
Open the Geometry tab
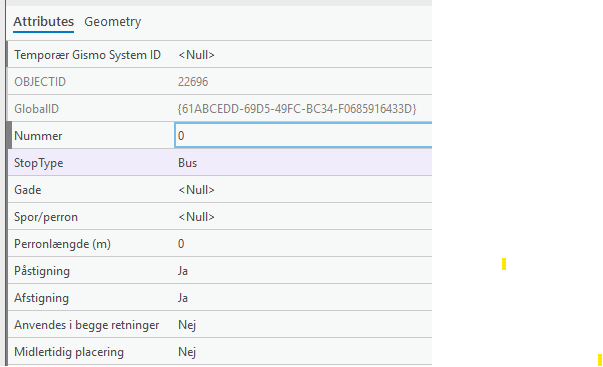tap(113, 22)
